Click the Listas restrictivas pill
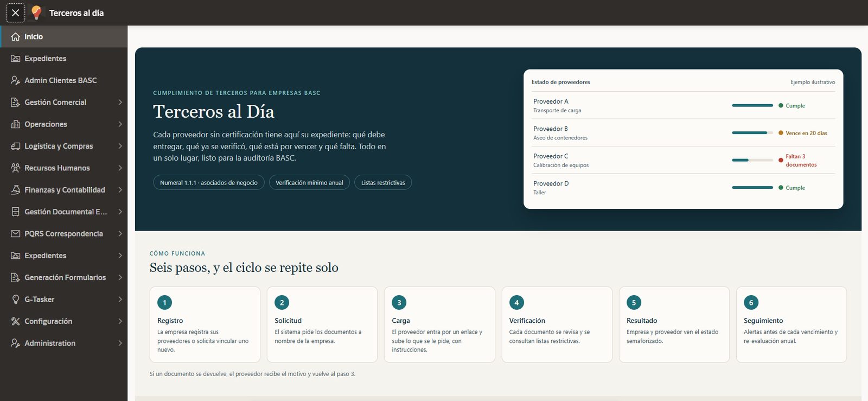The height and width of the screenshot is (401, 868). click(x=383, y=182)
